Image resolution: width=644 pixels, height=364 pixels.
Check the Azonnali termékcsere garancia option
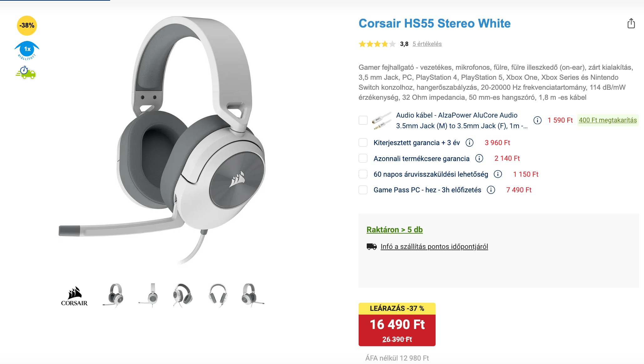point(363,158)
